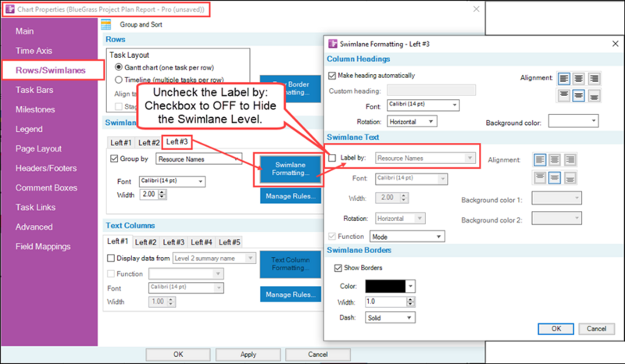Switch to swimlane Left #1 tab
Image resolution: width=625 pixels, height=364 pixels.
[x=121, y=142]
